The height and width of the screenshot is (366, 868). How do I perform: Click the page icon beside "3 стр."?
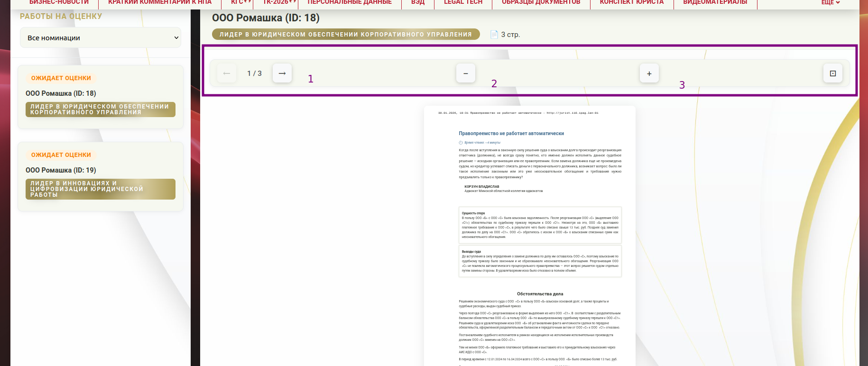(x=494, y=35)
